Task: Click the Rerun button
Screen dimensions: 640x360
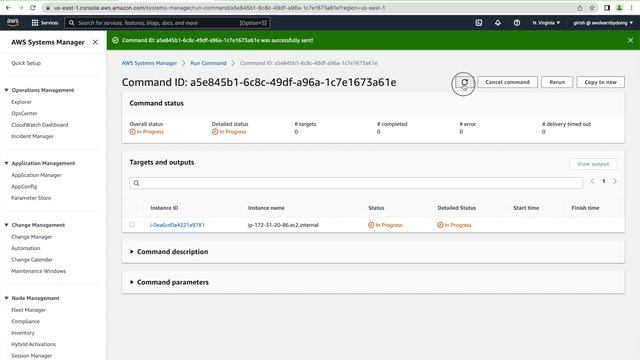Action: pos(557,82)
